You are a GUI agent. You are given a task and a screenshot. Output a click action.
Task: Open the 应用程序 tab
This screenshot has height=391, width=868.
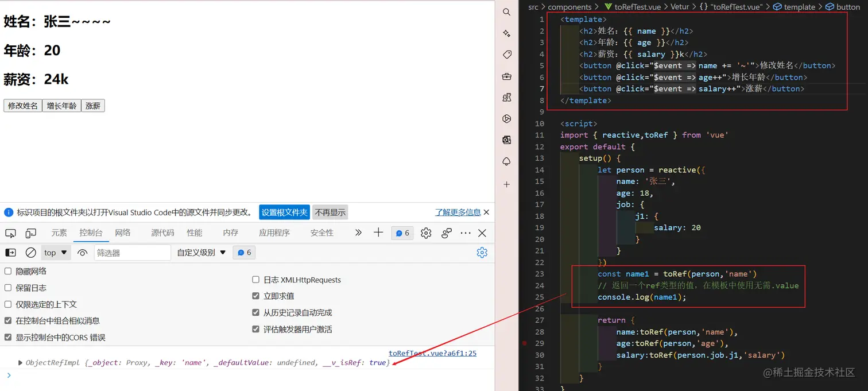(x=274, y=233)
